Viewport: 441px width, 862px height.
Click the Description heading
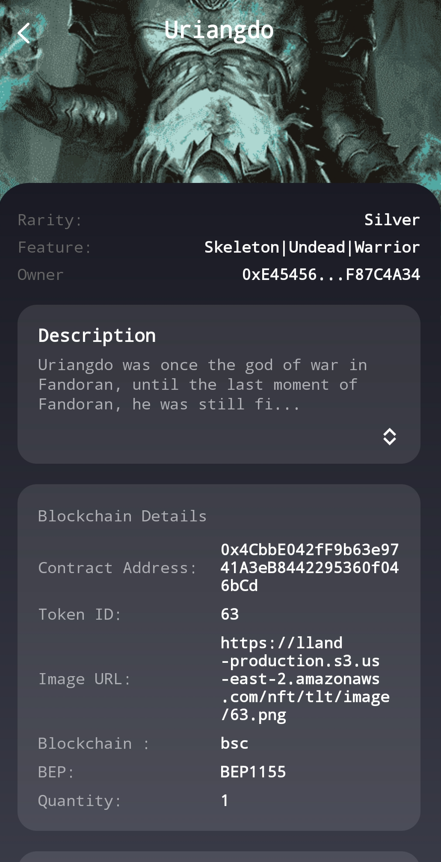(x=97, y=335)
